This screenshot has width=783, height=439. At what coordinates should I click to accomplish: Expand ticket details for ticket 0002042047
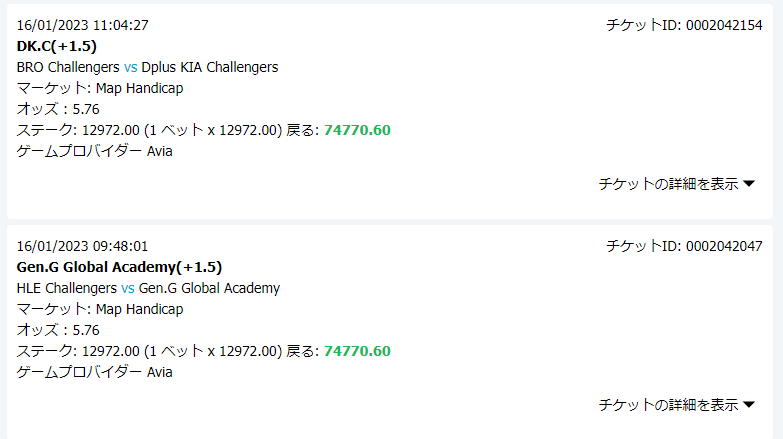tap(677, 405)
